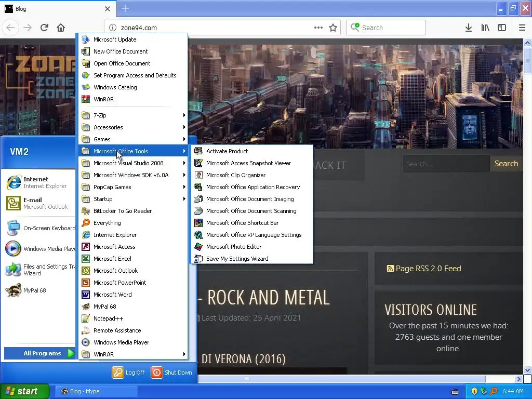This screenshot has height=399, width=532.
Task: Expand Microsoft Visual Studio 2008 folder
Action: tap(134, 163)
